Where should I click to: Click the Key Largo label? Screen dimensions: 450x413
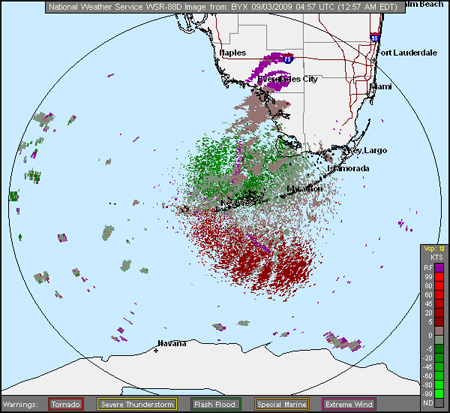click(x=367, y=150)
